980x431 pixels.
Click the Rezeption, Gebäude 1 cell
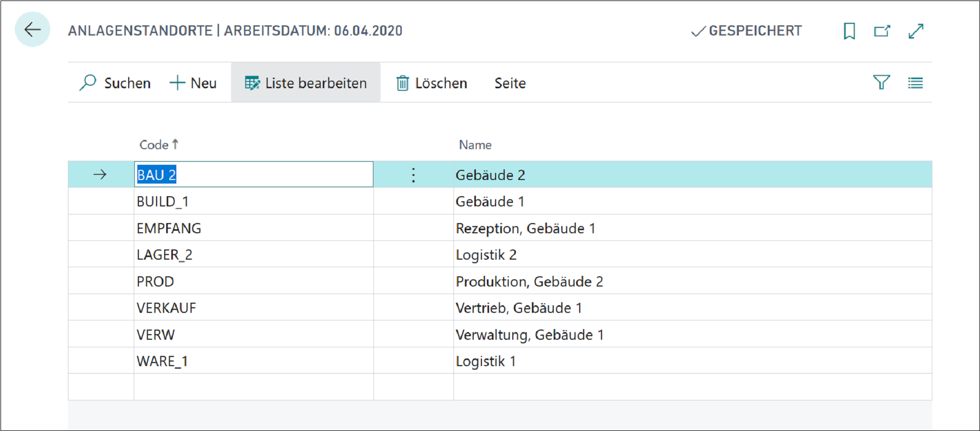point(693,228)
